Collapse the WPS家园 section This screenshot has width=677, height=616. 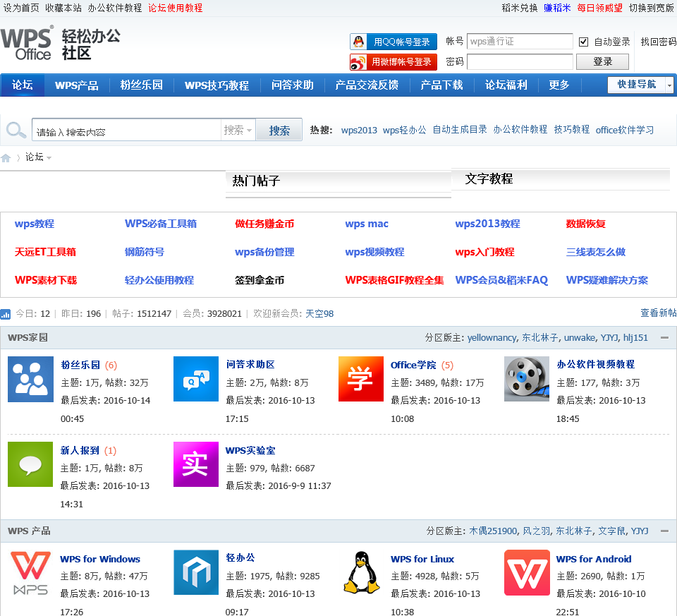(x=664, y=338)
